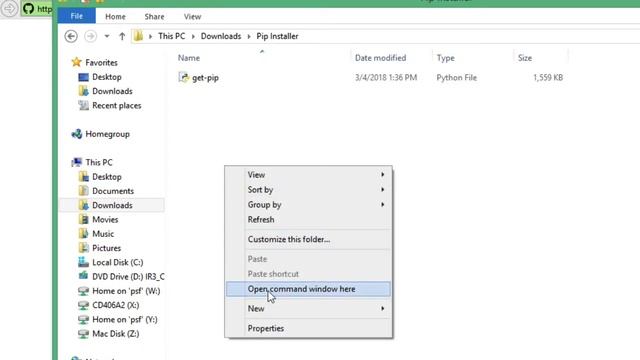Viewport: 640px width, 360px height.
Task: Open the New submenu in context menu
Action: tap(308, 309)
